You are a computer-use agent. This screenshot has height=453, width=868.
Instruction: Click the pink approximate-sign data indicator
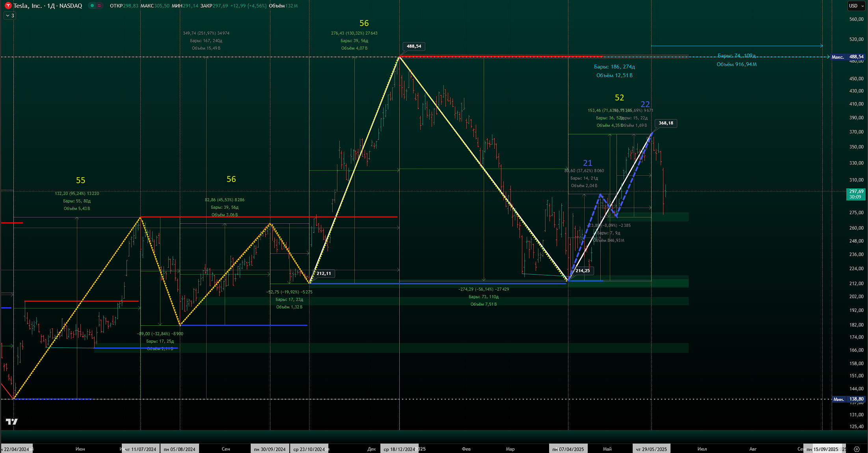pyautogui.click(x=99, y=6)
